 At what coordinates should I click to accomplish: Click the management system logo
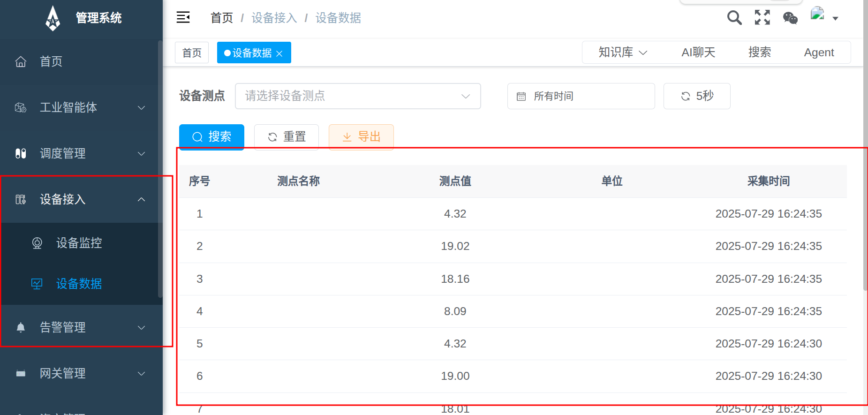(53, 19)
